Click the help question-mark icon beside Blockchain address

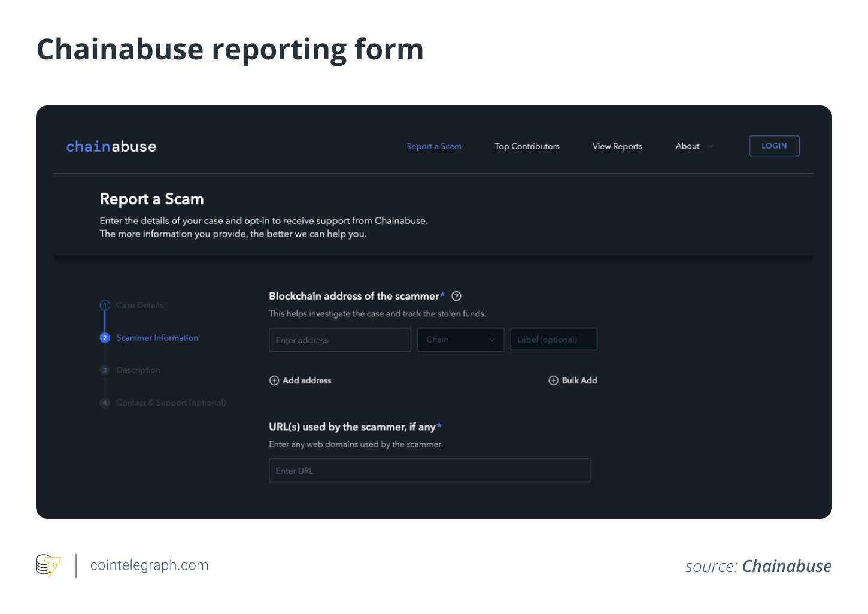pos(456,296)
